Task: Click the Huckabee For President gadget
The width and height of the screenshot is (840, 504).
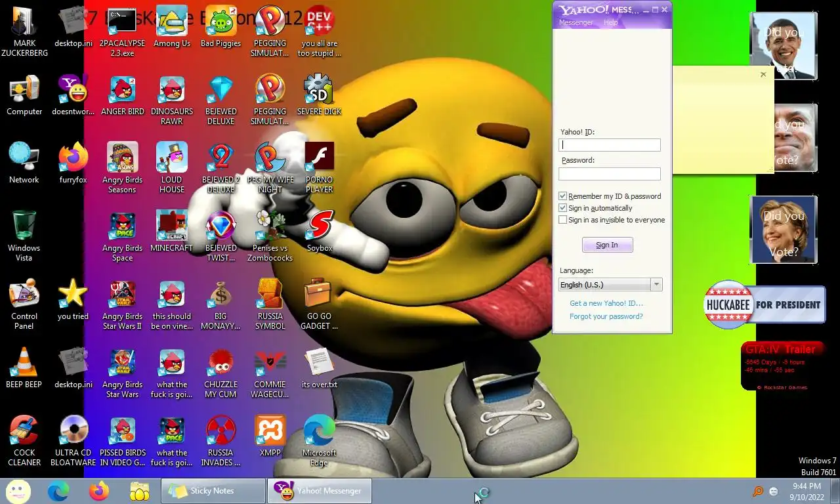Action: [765, 304]
